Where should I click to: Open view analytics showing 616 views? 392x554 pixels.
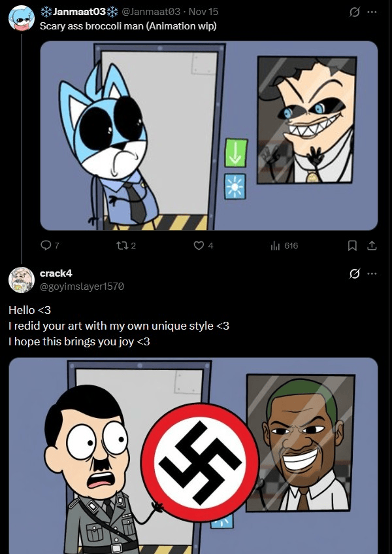point(276,246)
